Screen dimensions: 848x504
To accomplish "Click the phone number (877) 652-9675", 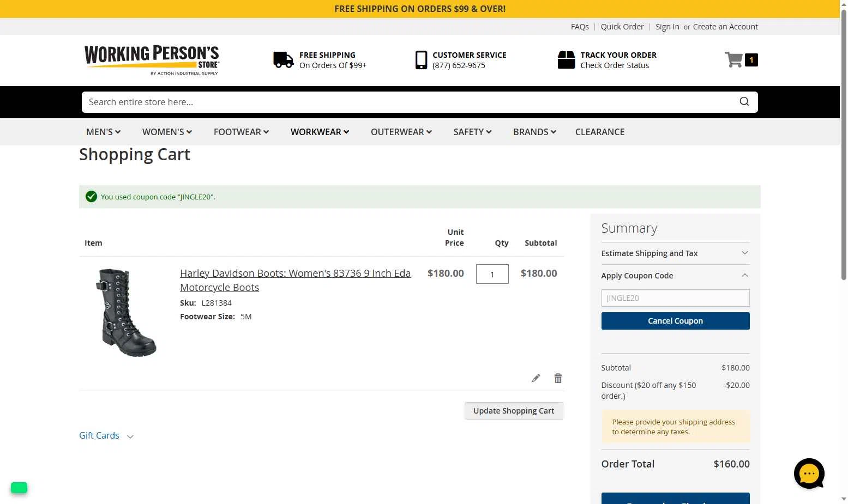I will [459, 65].
